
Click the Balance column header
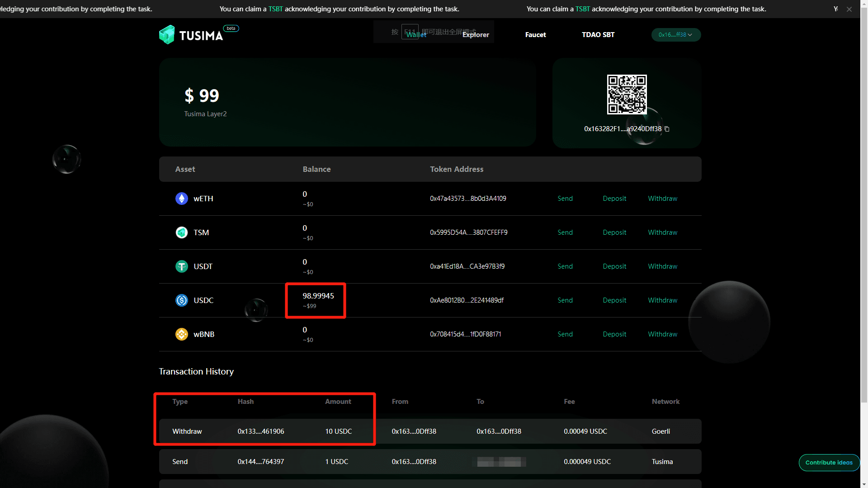point(316,169)
